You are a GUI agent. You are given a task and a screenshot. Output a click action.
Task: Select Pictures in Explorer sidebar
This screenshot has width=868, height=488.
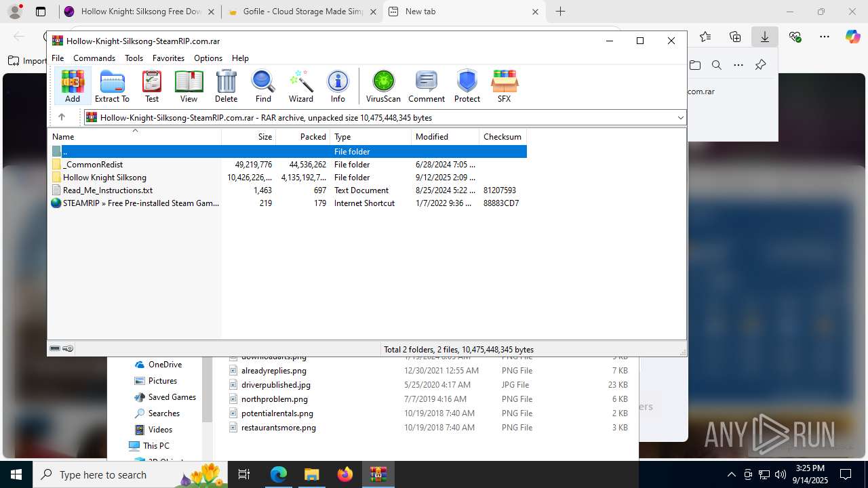(163, 381)
